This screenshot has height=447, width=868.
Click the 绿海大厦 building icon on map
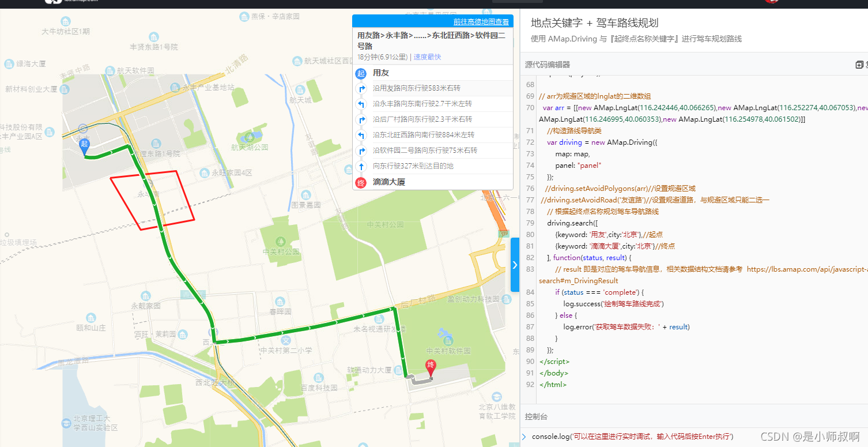(x=9, y=63)
